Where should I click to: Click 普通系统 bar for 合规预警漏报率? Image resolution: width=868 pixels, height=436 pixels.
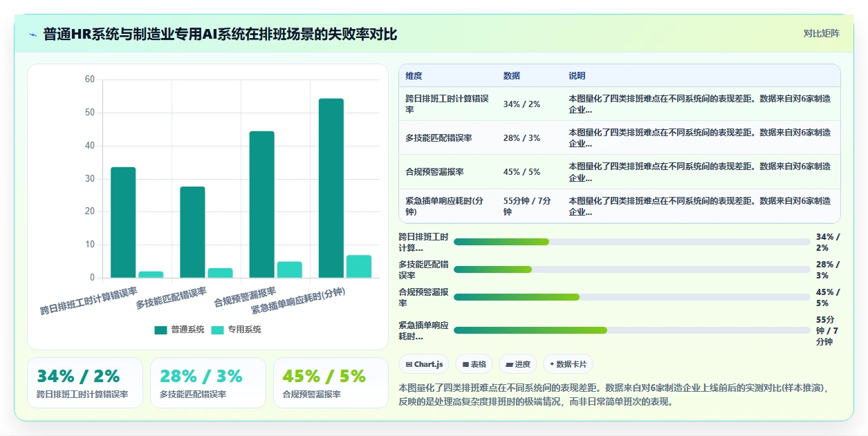261,205
